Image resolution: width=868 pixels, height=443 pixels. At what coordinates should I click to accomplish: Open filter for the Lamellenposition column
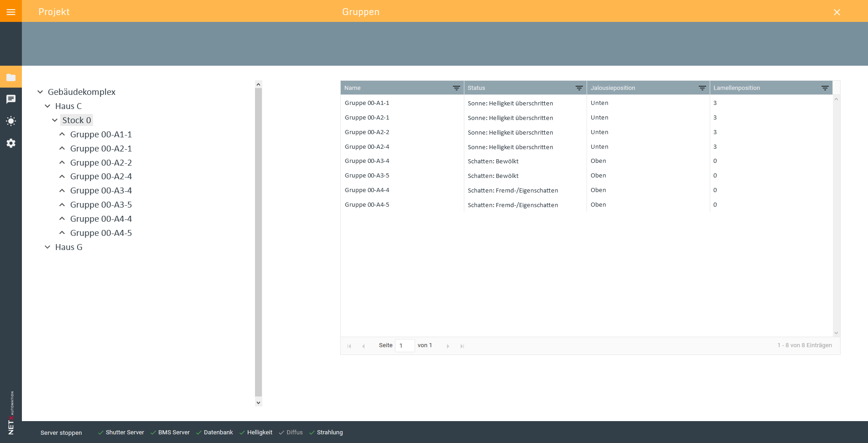(825, 88)
